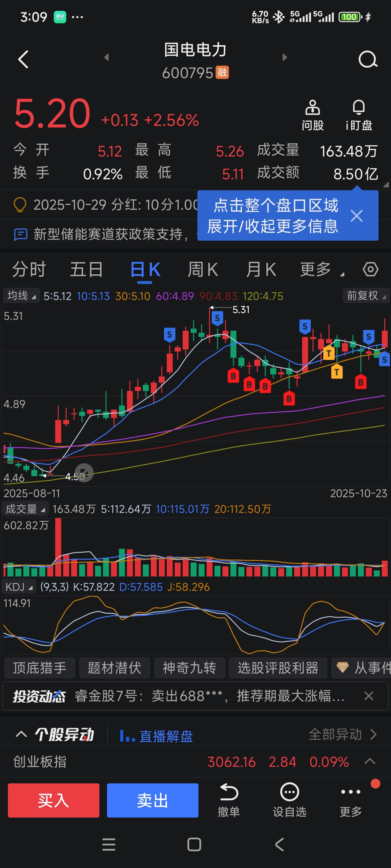Close the blue tooltip with X

(356, 216)
